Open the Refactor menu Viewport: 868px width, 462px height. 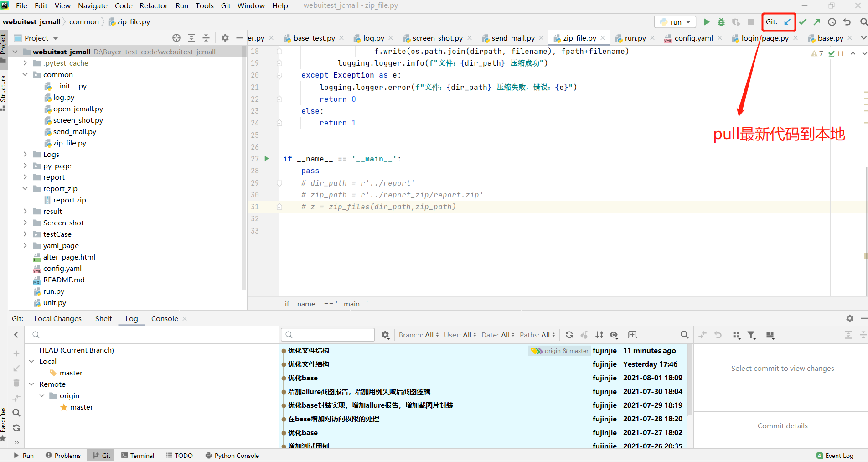(x=153, y=5)
